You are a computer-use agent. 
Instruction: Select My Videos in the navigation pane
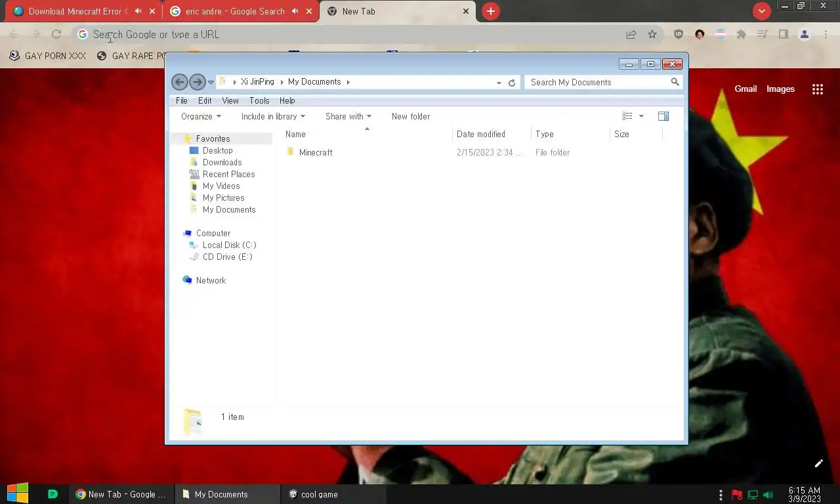click(x=221, y=186)
